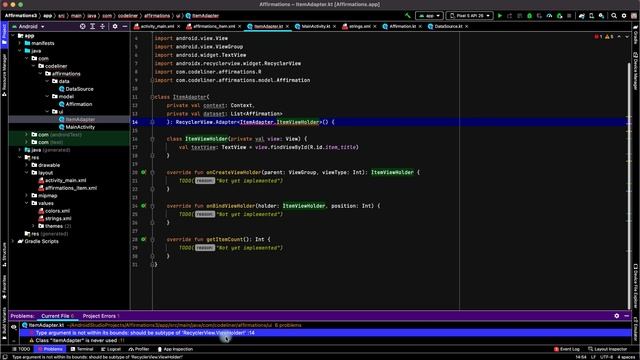Click the error count indicator in editor
640x360 pixels.
[598, 37]
